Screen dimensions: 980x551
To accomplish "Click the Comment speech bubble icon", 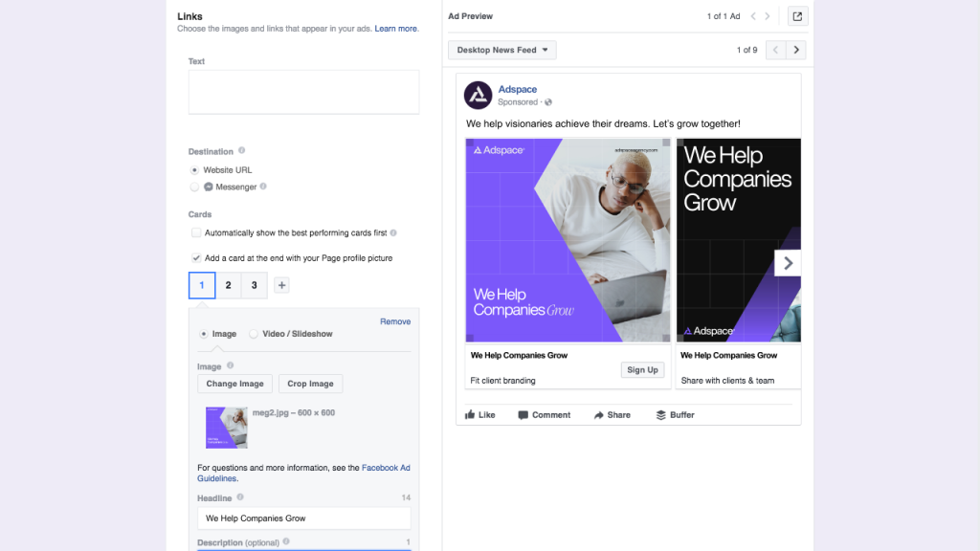I will coord(523,415).
